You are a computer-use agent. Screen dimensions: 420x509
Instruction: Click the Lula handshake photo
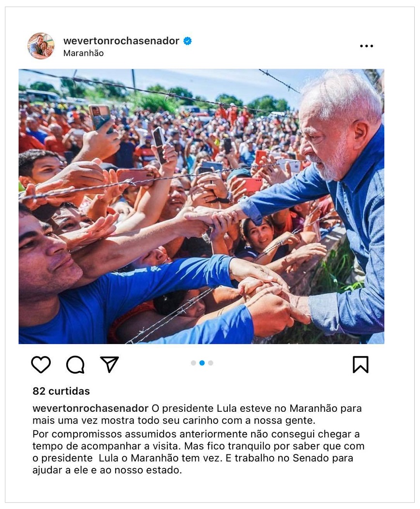pyautogui.click(x=201, y=207)
